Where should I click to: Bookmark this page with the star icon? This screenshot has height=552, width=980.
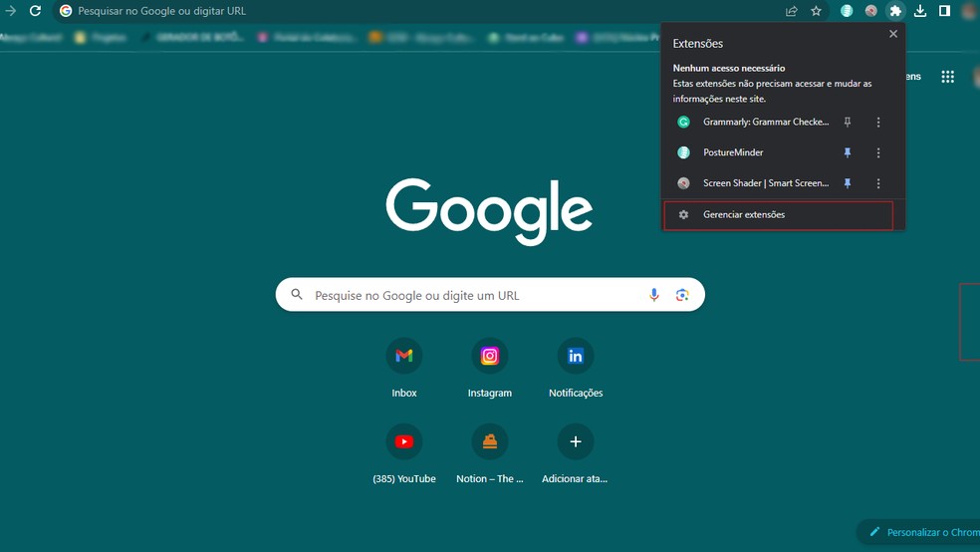pos(817,11)
